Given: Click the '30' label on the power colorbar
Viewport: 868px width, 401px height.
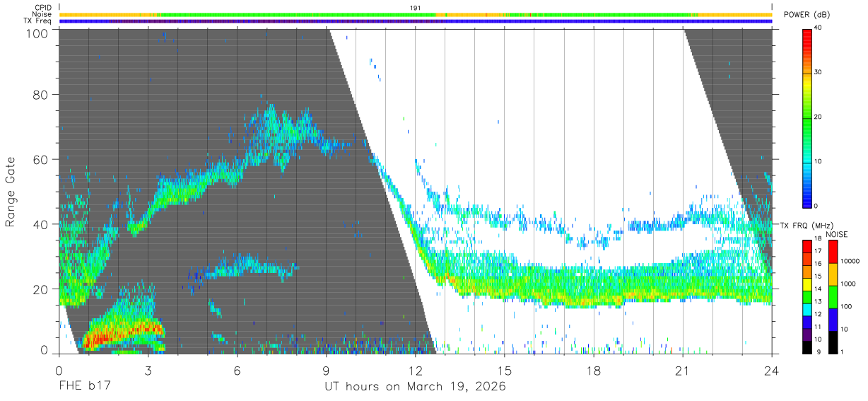Looking at the screenshot, I should (x=819, y=73).
